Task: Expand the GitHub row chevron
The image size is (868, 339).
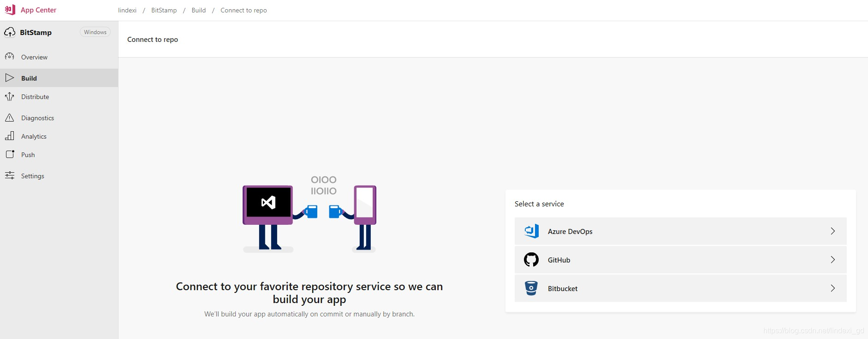Action: click(x=833, y=260)
